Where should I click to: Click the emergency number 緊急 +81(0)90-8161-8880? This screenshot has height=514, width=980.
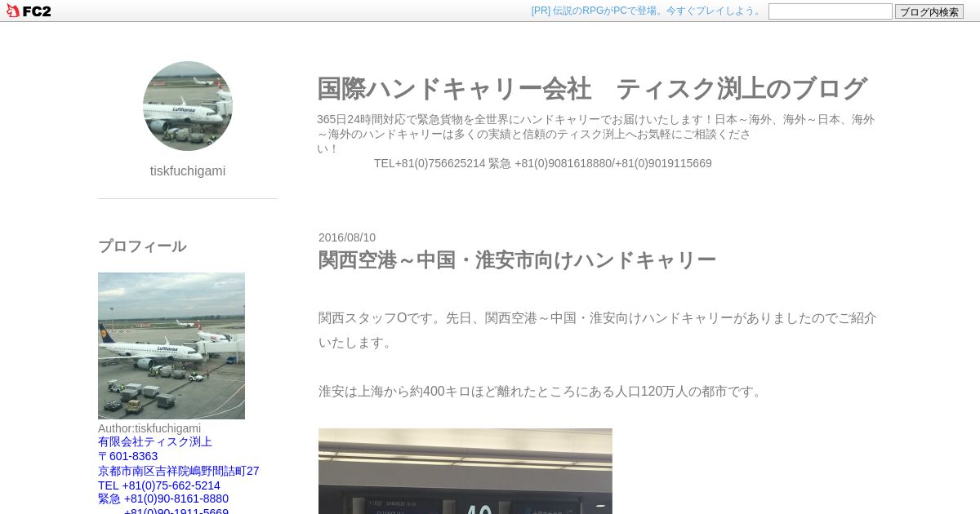[163, 498]
